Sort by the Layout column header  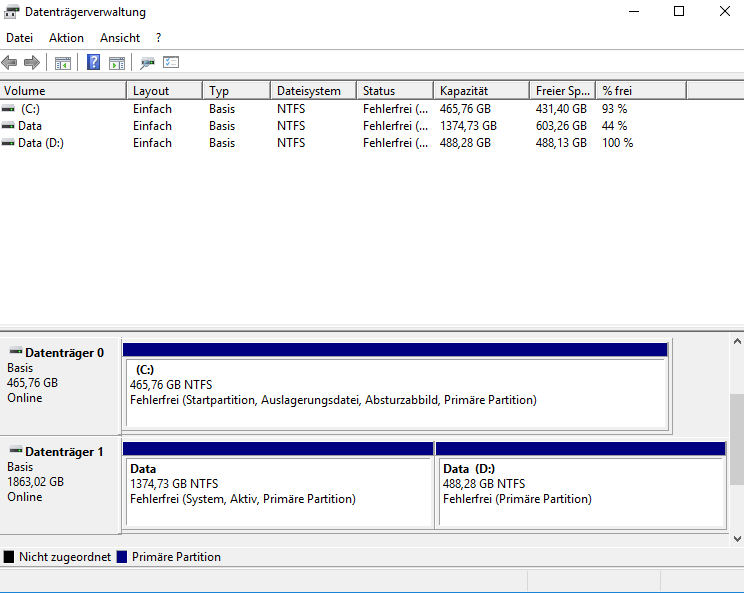[165, 91]
